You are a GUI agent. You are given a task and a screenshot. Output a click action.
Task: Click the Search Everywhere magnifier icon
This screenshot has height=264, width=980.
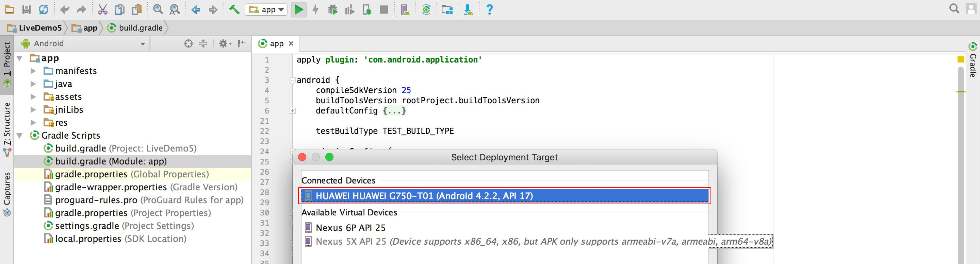point(954,9)
